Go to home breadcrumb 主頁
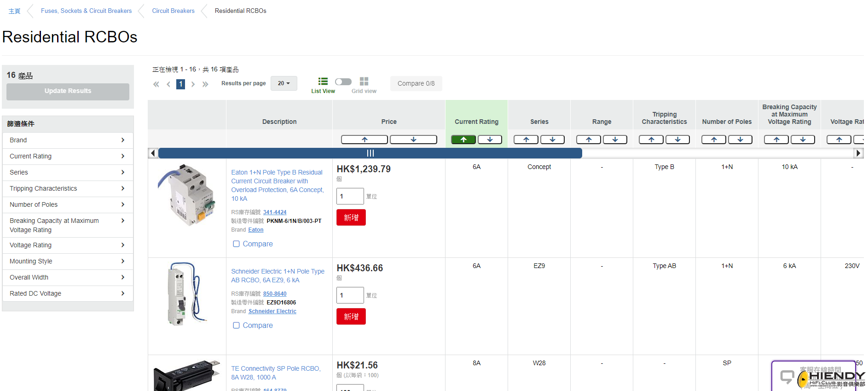Image resolution: width=868 pixels, height=391 pixels. (x=14, y=11)
